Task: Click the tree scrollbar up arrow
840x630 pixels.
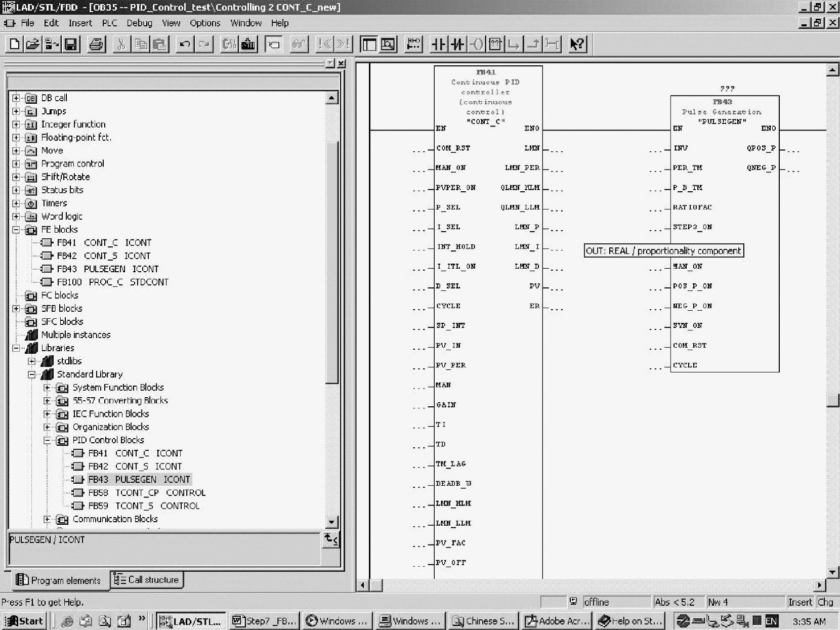Action: [x=331, y=98]
